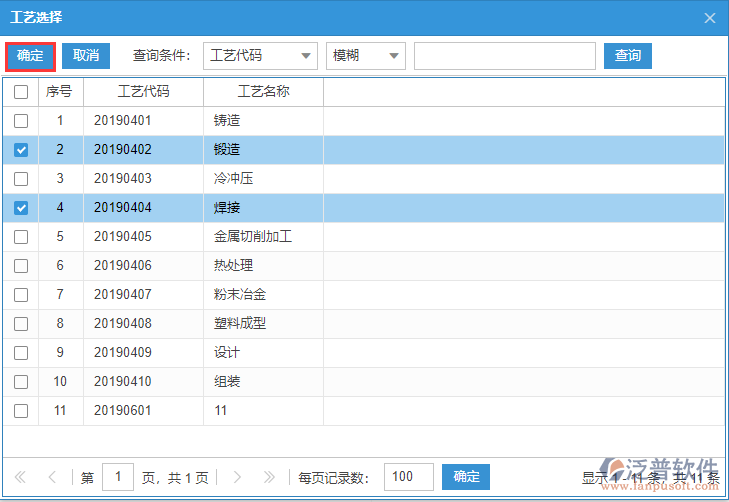This screenshot has width=729, height=502.
Task: Click next page arrow icon
Action: 237,477
